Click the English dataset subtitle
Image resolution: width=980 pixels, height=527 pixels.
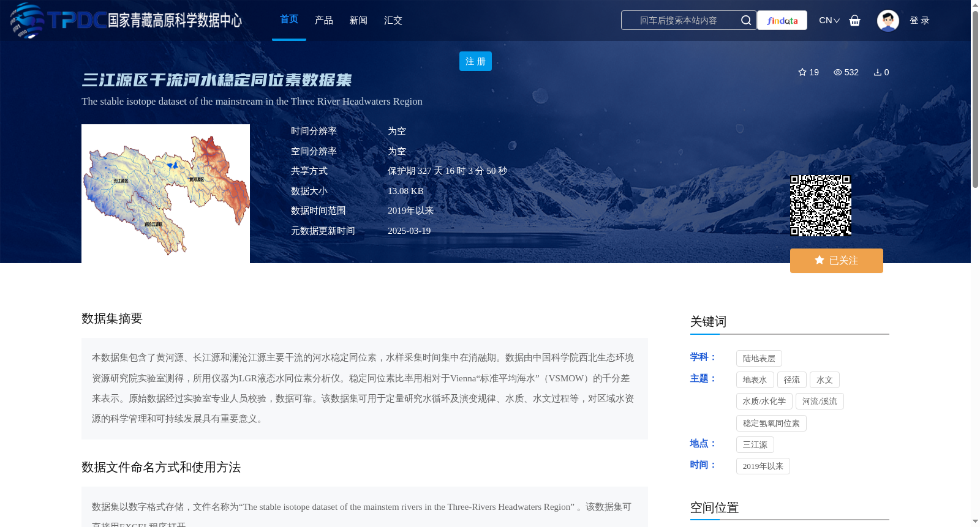pos(252,102)
